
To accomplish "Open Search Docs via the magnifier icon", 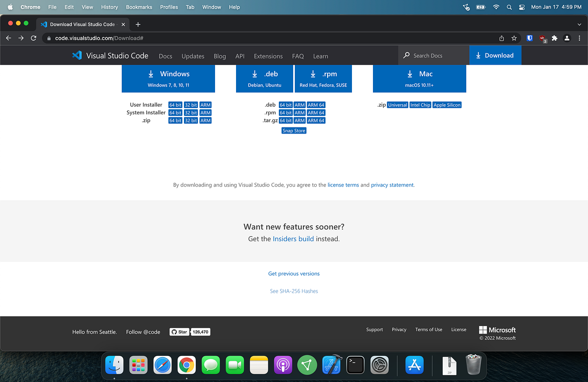I will pos(406,55).
